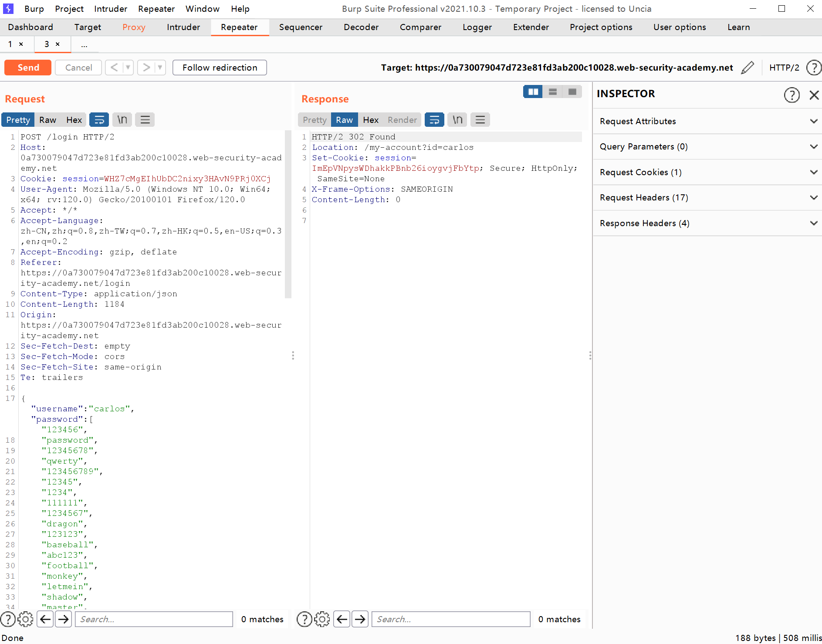Click the request search input field
Viewport: 822px width, 644px height.
(x=154, y=619)
